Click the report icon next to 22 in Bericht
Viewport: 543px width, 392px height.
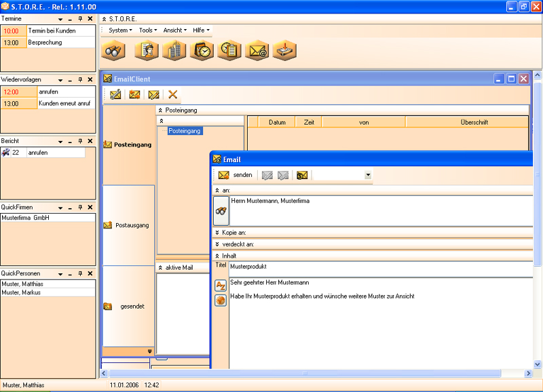pyautogui.click(x=5, y=153)
